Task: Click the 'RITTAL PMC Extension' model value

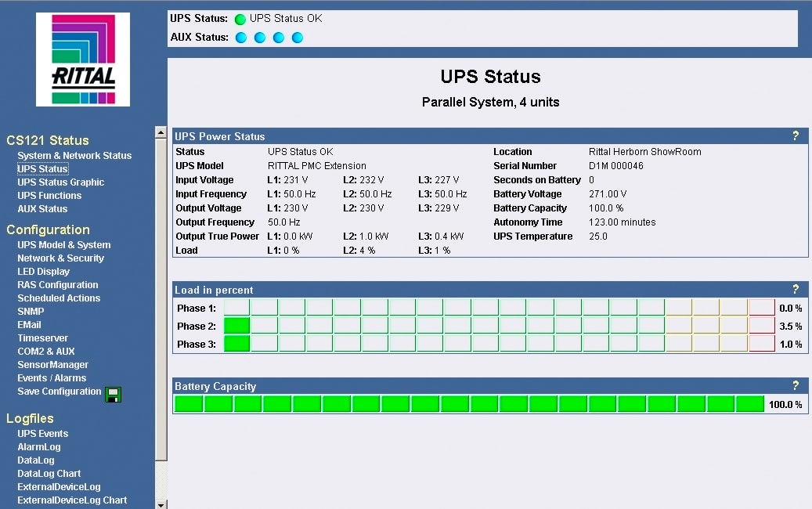Action: pyautogui.click(x=317, y=166)
